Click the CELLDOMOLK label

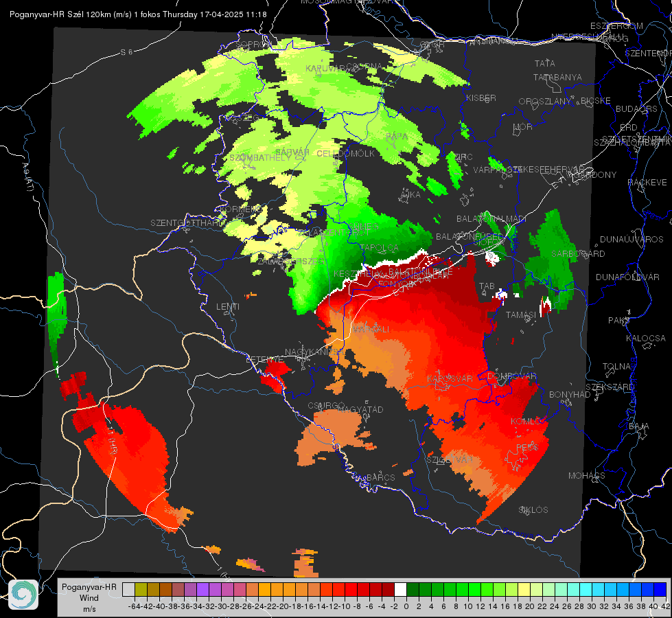(345, 154)
